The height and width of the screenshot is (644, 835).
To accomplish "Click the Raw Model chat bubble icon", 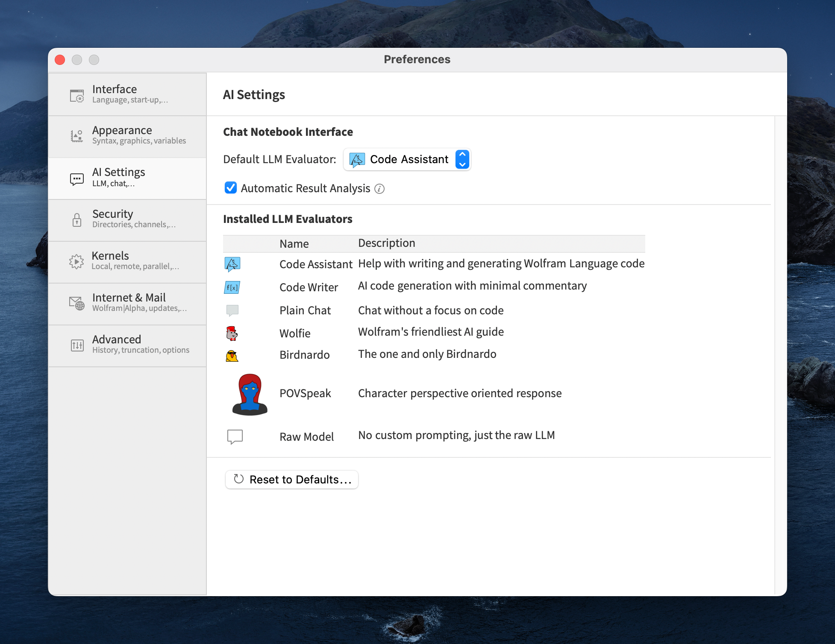I will pyautogui.click(x=235, y=436).
